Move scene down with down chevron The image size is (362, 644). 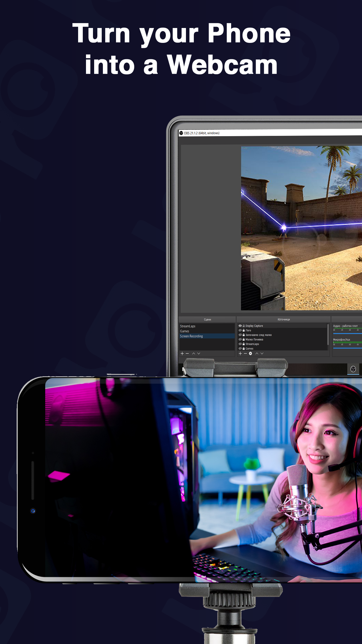click(199, 353)
